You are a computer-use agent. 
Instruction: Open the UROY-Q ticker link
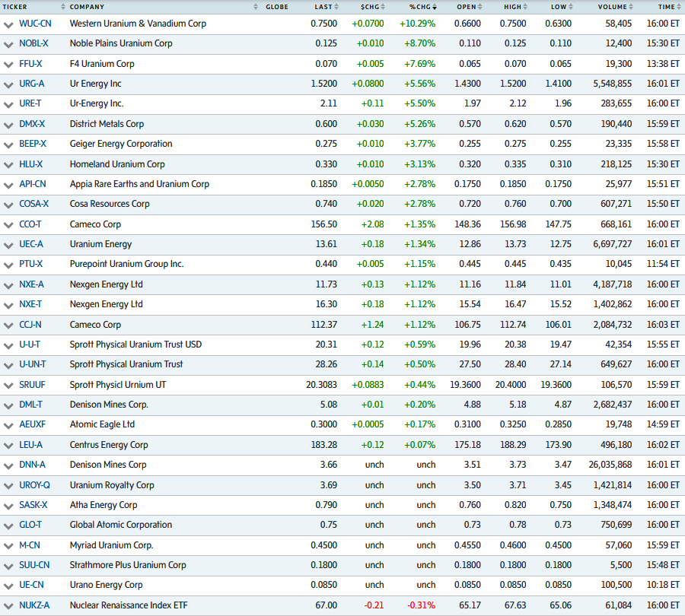[34, 485]
